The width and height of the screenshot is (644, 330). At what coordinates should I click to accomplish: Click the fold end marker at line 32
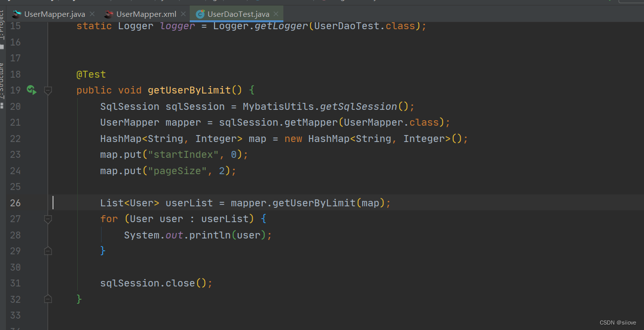[x=48, y=299]
